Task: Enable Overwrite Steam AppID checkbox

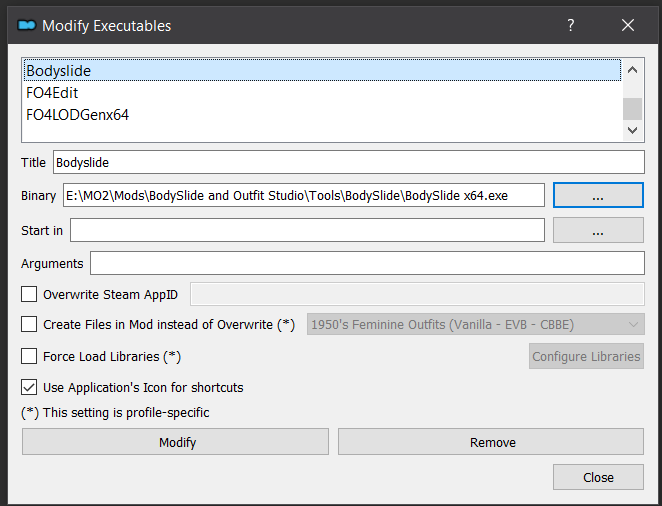Action: pyautogui.click(x=29, y=294)
